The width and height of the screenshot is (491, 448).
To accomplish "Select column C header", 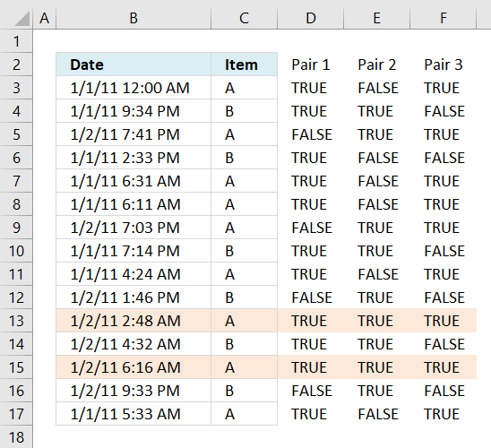I will point(245,18).
